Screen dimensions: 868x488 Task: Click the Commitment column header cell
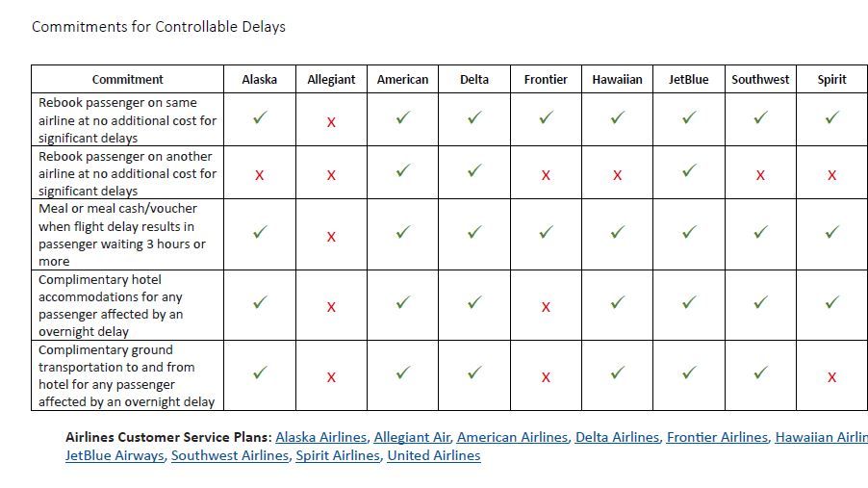(127, 80)
